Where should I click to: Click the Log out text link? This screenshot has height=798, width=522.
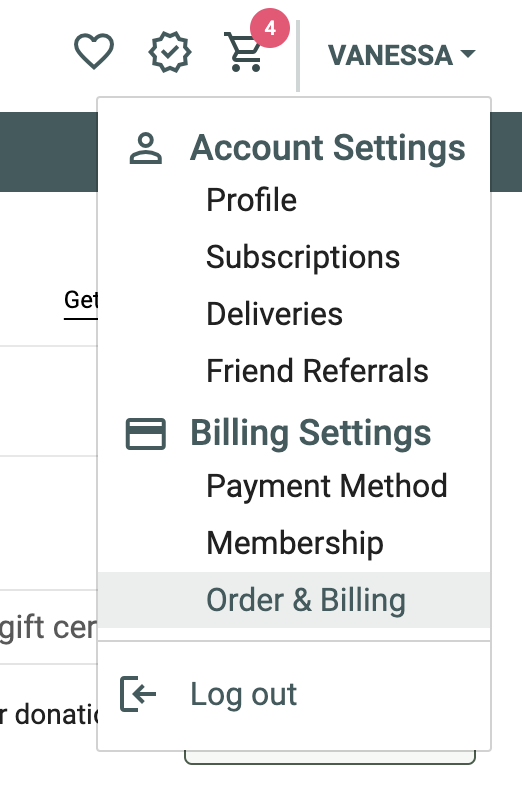[x=244, y=694]
